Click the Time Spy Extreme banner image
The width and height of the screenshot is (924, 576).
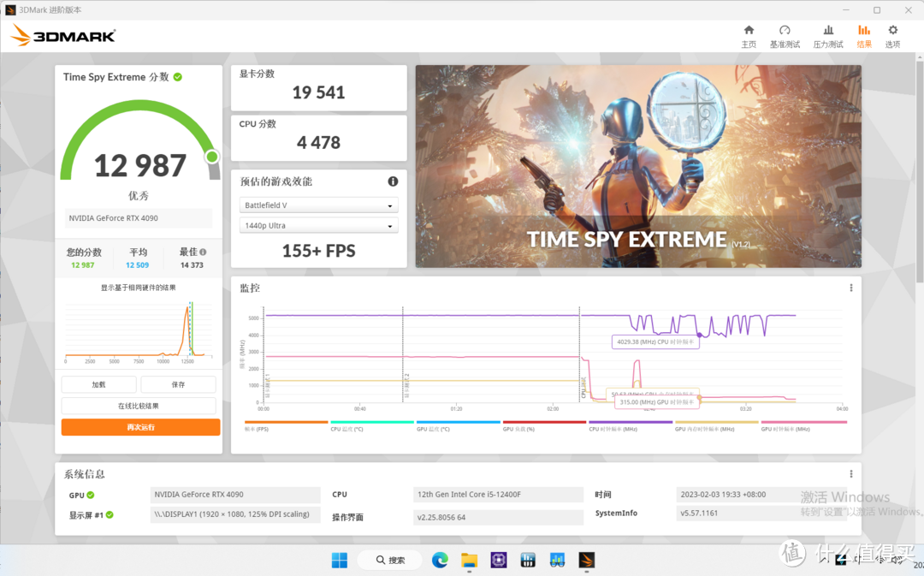click(638, 166)
